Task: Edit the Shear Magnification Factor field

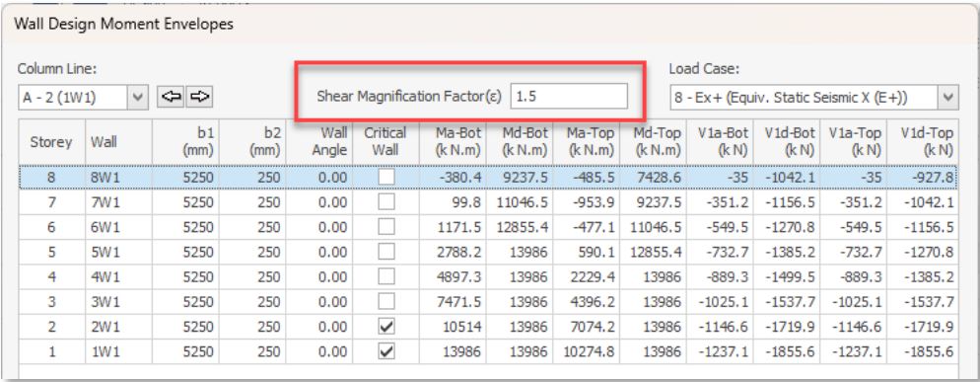Action: coord(569,97)
